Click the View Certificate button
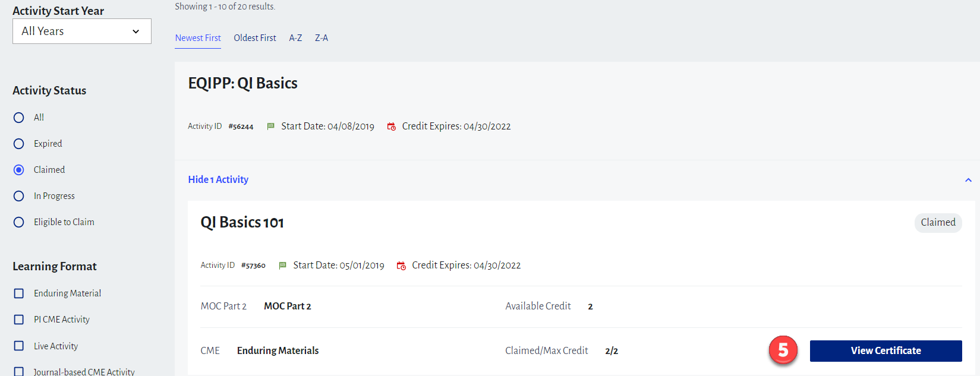Viewport: 980px width, 376px height. point(886,351)
